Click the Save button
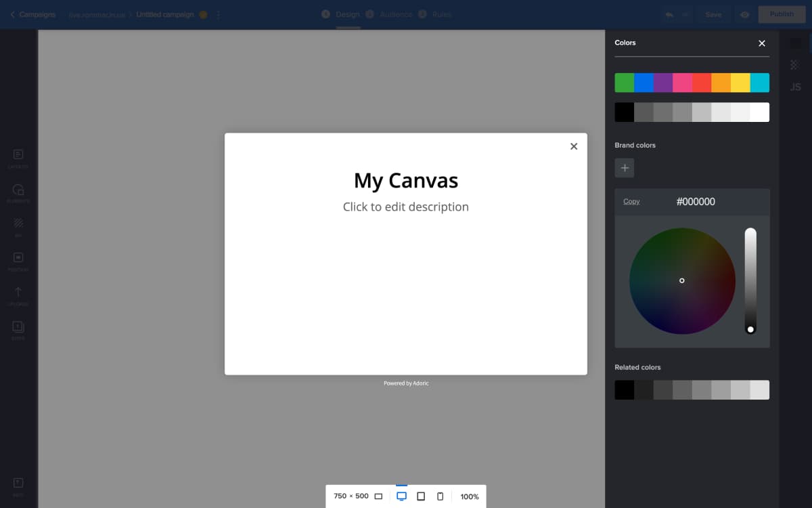The height and width of the screenshot is (508, 812). [713, 14]
